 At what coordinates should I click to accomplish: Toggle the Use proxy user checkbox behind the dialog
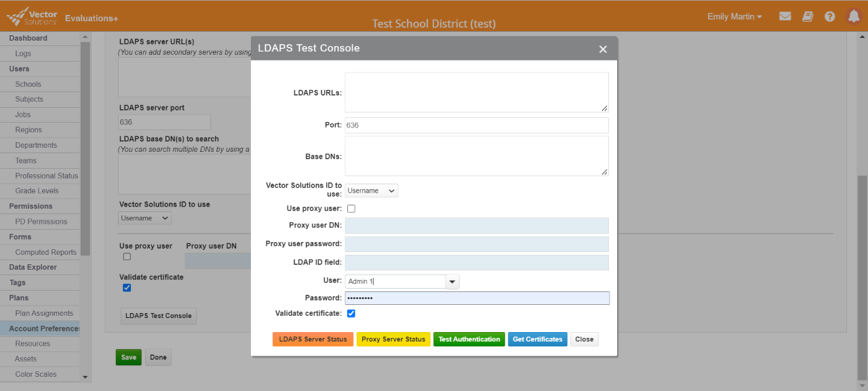[127, 256]
